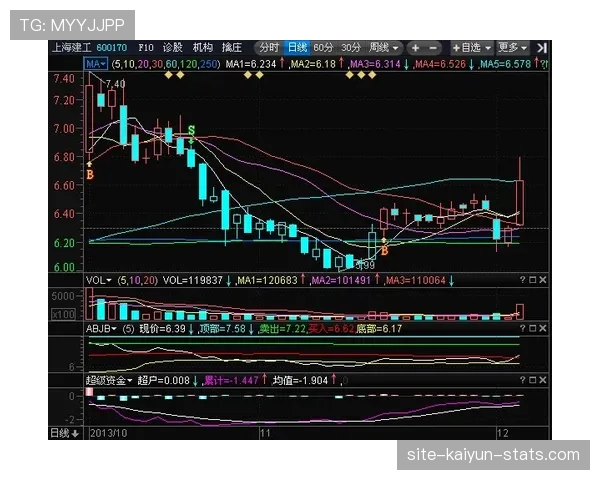The width and height of the screenshot is (600, 480).
Task: Click the question mark help icon in the MA row
Action: [x=543, y=63]
